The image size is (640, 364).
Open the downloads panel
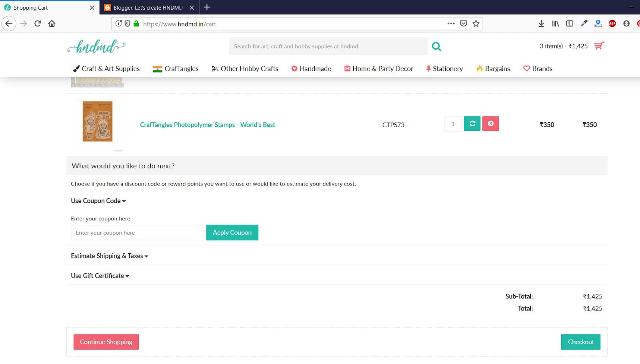point(541,24)
